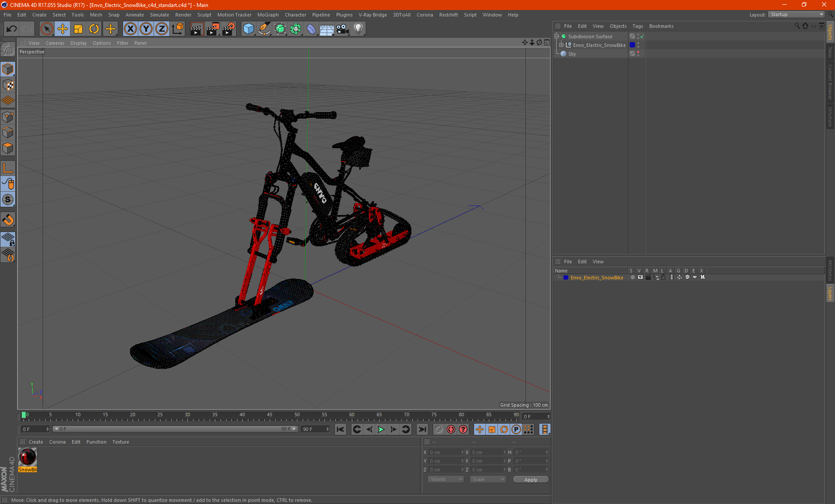Open the File menu
This screenshot has width=835, height=504.
point(7,15)
